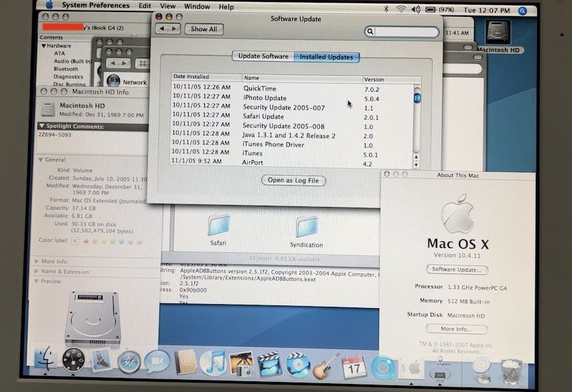Select Bluetooth in System Profiler list
The image size is (572, 392).
66,68
